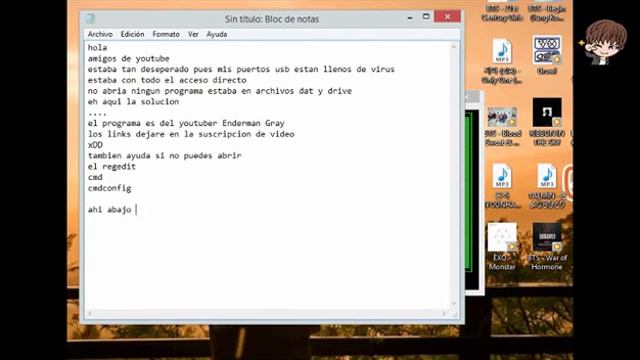The image size is (640, 360).
Task: Click the 'hola' line in Notepad
Action: click(x=97, y=47)
